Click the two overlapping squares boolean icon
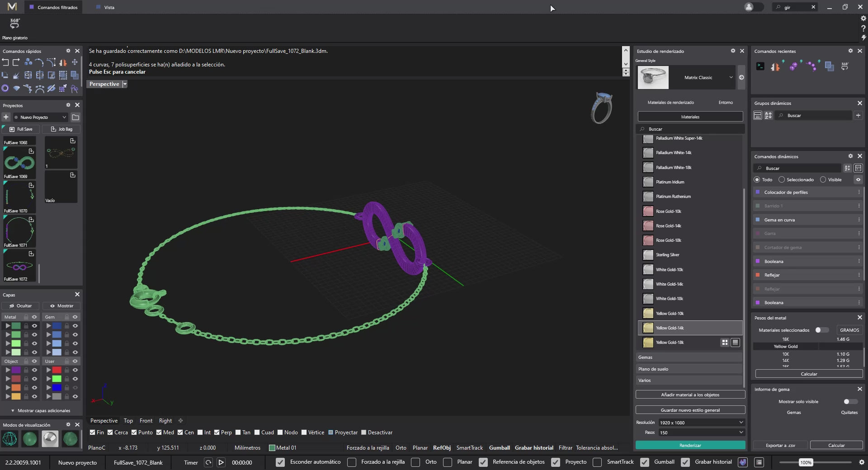The width and height of the screenshot is (868, 470). coord(75,75)
